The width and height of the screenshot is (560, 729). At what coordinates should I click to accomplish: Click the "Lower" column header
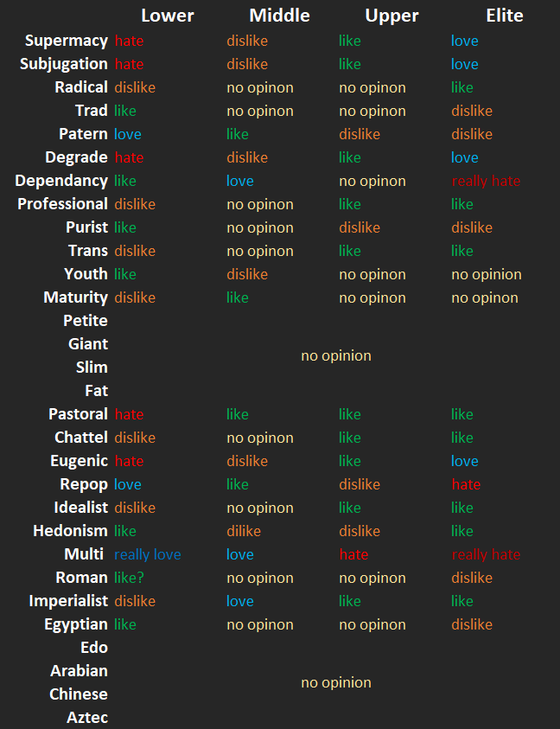tap(168, 16)
